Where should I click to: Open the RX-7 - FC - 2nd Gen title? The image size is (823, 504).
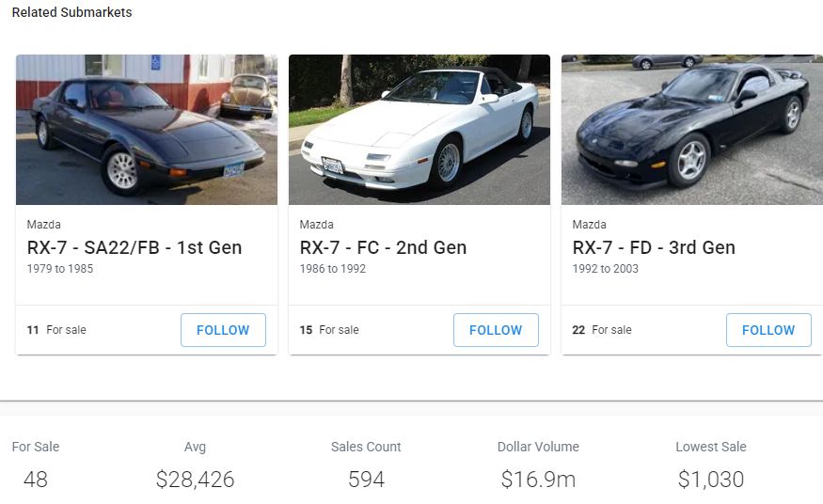pyautogui.click(x=383, y=247)
